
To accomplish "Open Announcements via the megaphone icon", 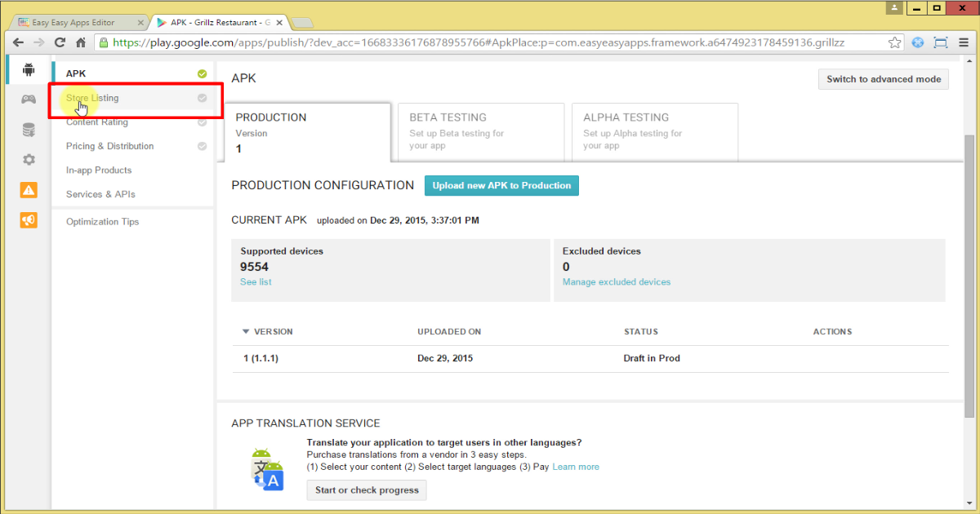I will coord(29,219).
